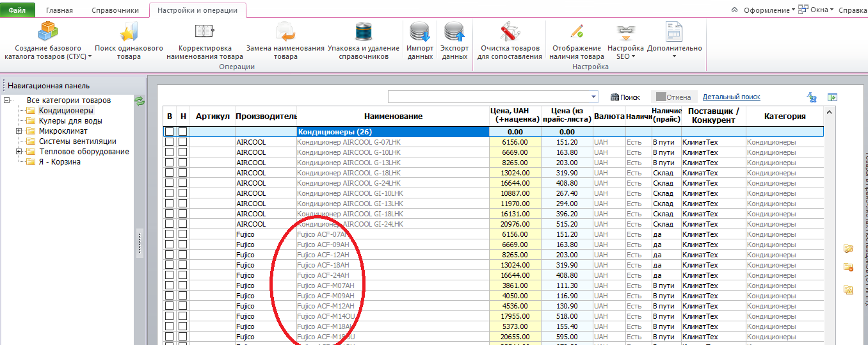This screenshot has width=868, height=345.
Task: Click the Отмена button
Action: [674, 97]
